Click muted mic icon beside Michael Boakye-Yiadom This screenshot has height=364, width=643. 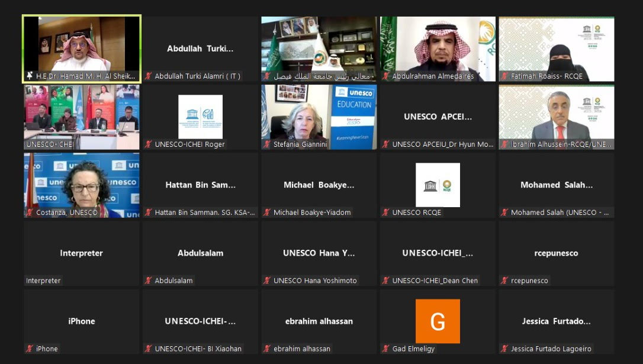268,212
